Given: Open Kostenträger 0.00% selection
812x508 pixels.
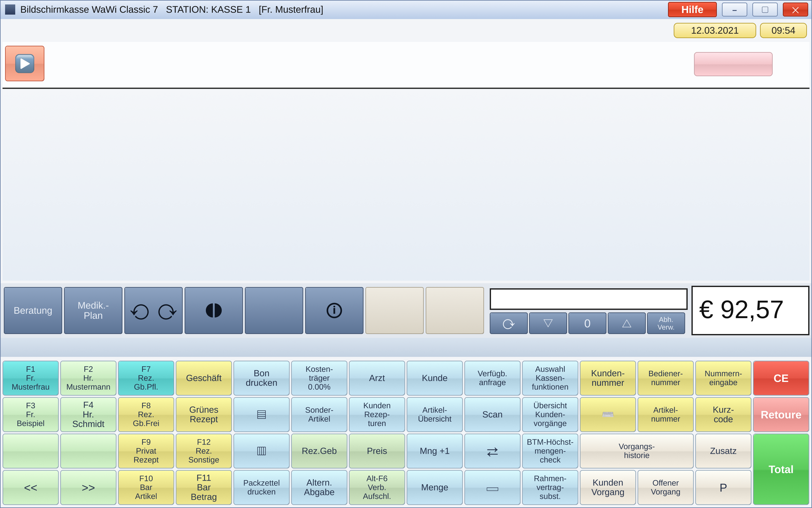Looking at the screenshot, I should click(319, 378).
